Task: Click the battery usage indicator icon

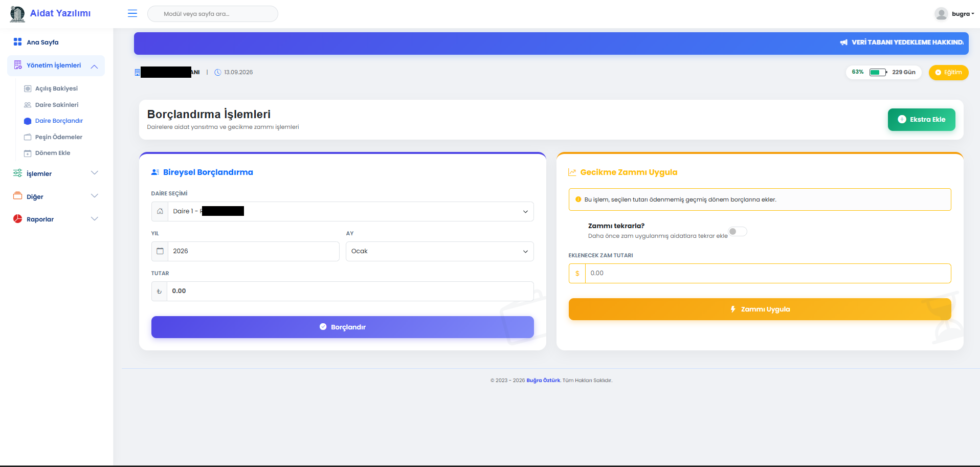Action: 878,72
